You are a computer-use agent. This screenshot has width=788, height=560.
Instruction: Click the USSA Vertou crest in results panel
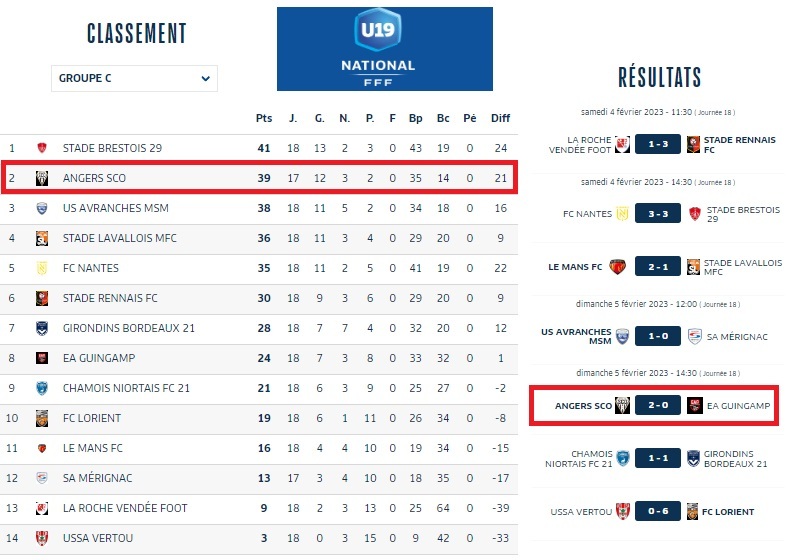pos(622,512)
